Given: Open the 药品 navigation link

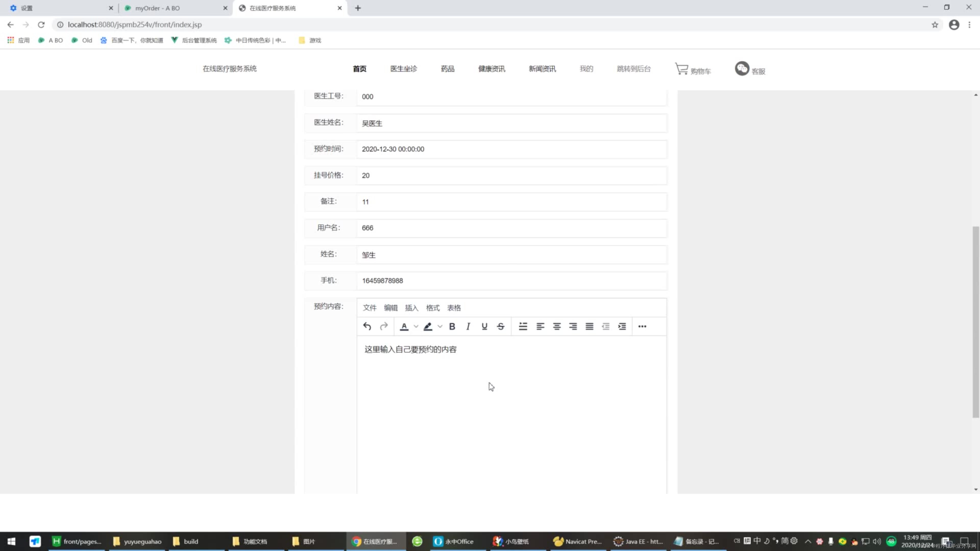Looking at the screenshot, I should click(x=447, y=68).
